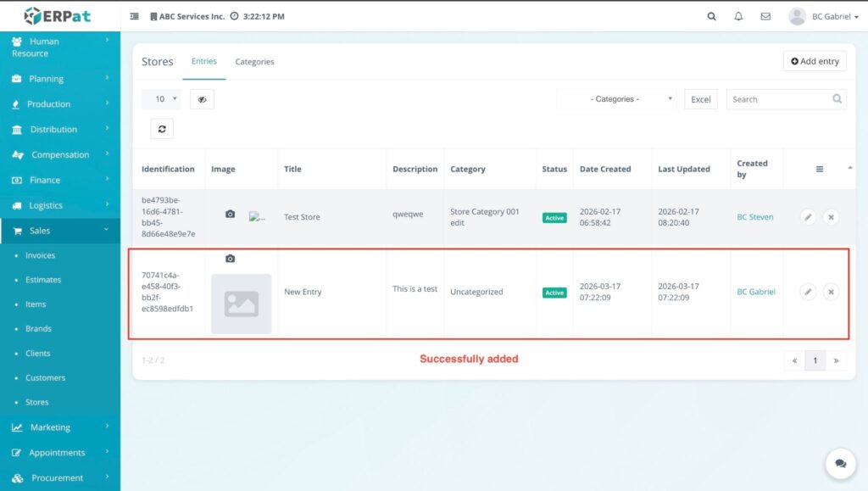The image size is (868, 491).
Task: Toggle the sidebar menu collapse icon
Action: tap(135, 16)
